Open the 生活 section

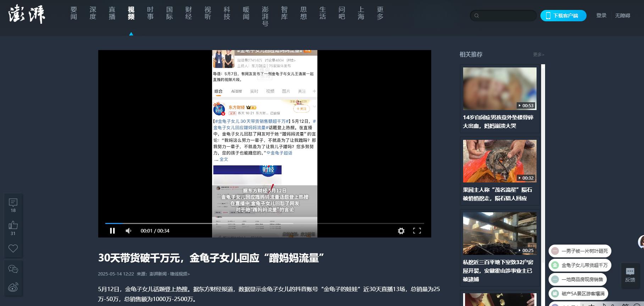point(323,13)
